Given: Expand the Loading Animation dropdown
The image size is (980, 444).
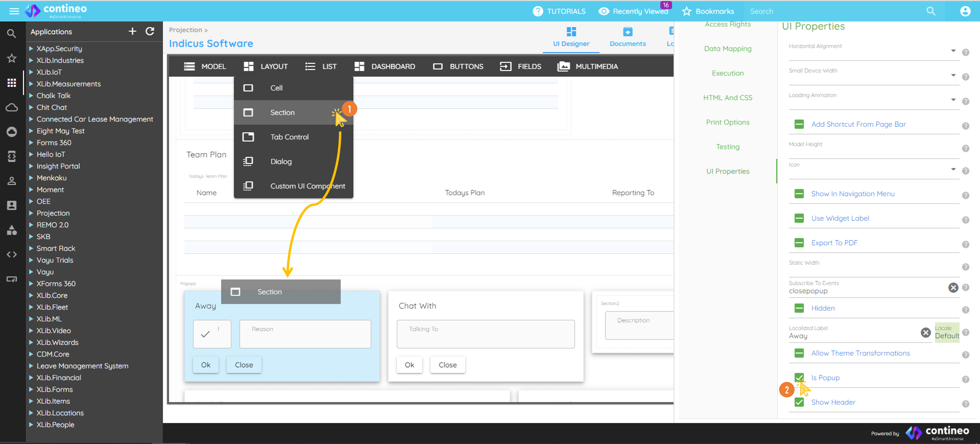Looking at the screenshot, I should [953, 100].
